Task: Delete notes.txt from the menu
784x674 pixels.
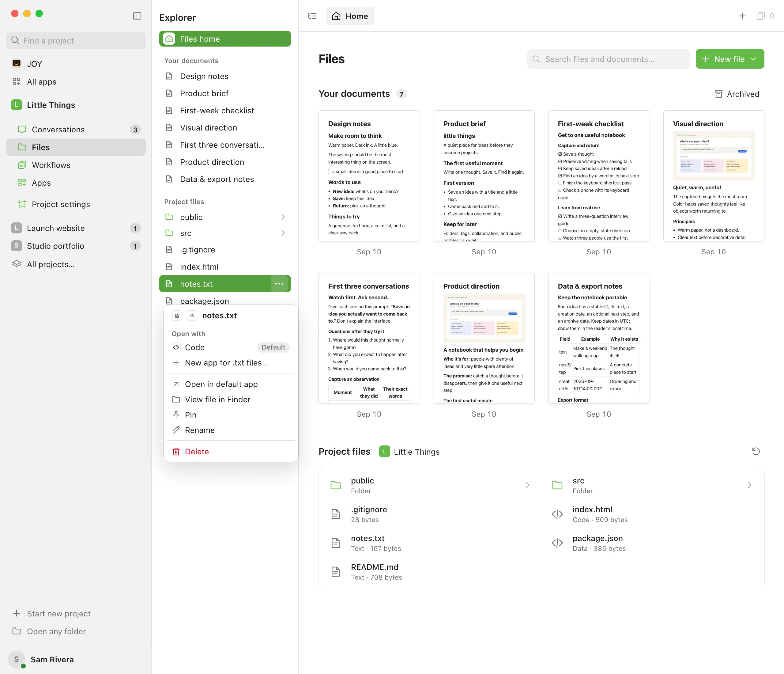Action: [230, 452]
